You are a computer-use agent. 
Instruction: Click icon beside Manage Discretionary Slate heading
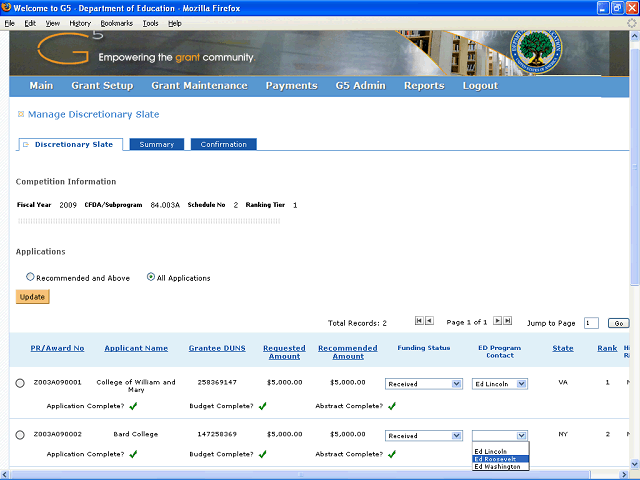click(x=20, y=115)
